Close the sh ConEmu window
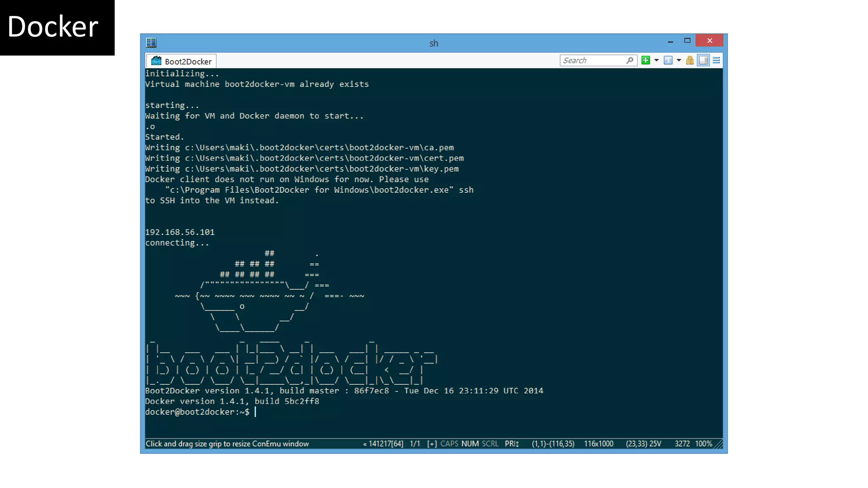Image resolution: width=868 pixels, height=488 pixels. click(709, 41)
